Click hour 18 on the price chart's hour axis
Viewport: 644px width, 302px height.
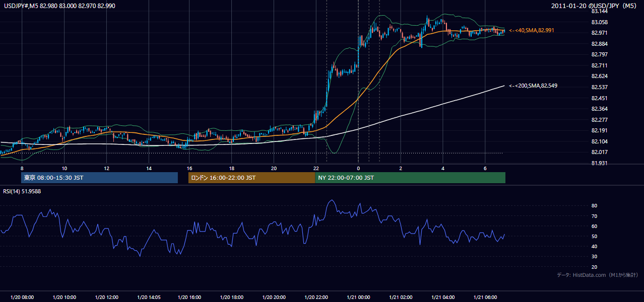click(231, 168)
